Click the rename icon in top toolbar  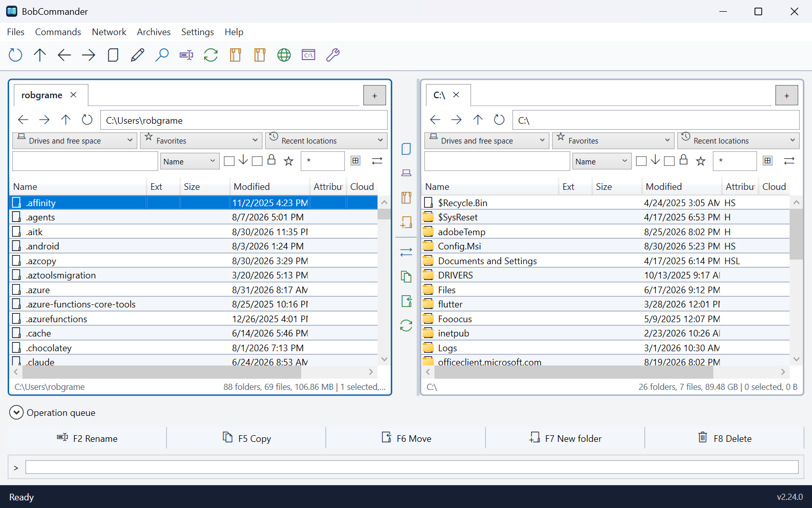point(186,55)
